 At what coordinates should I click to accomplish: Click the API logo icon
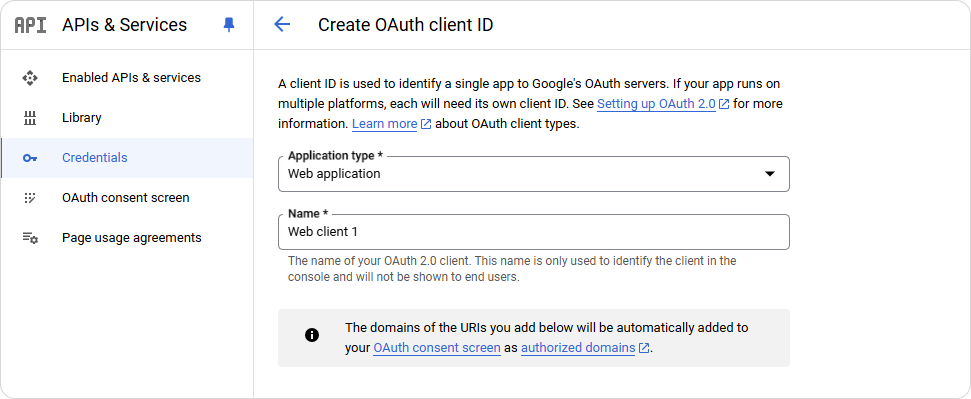pyautogui.click(x=30, y=25)
